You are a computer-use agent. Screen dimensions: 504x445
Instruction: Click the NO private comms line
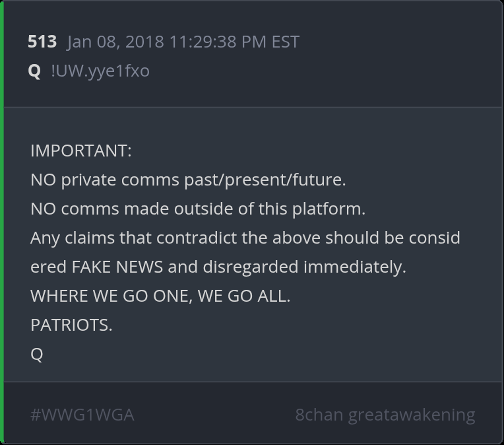(188, 180)
